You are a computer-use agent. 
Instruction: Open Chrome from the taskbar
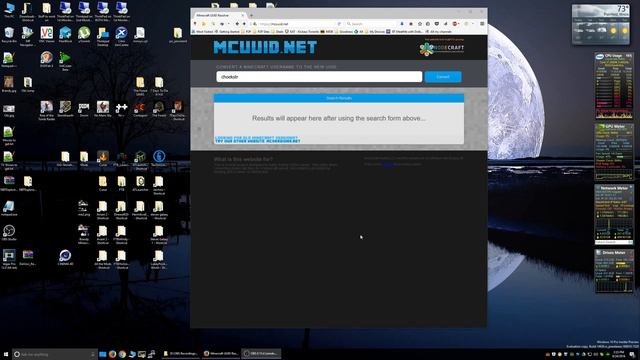pos(122,354)
